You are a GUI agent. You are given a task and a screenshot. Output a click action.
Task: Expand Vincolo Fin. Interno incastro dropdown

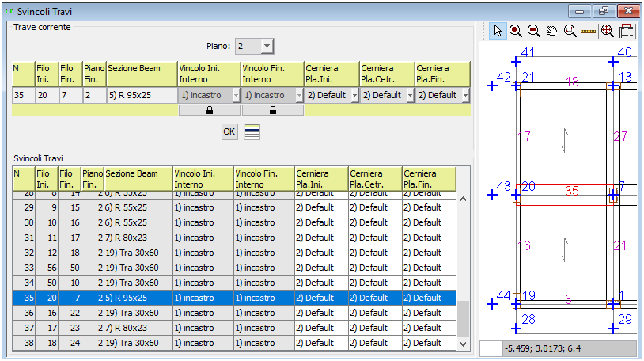click(x=299, y=95)
